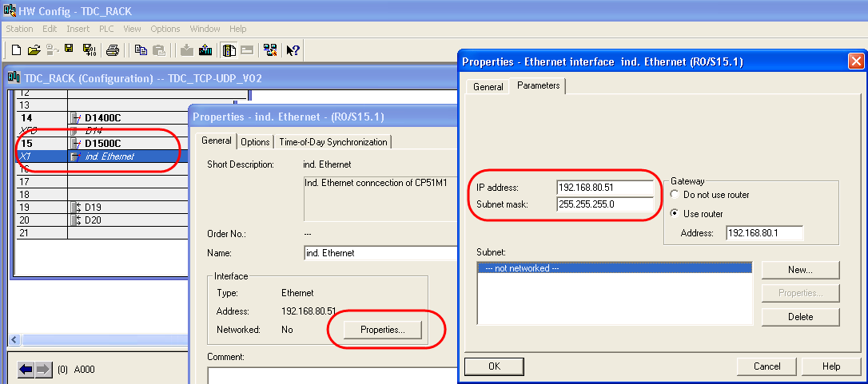This screenshot has height=384, width=868.
Task: Click the D19 module icon in slot 19
Action: click(77, 208)
